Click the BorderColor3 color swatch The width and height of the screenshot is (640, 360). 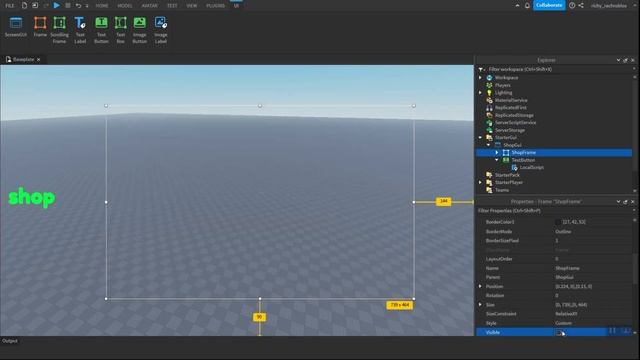(558, 222)
